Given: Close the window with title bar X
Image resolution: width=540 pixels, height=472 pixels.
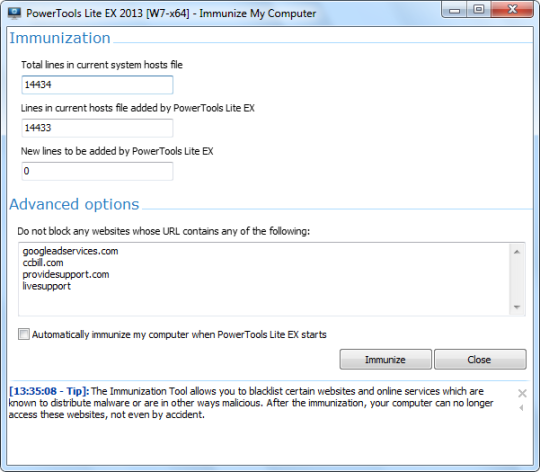Looking at the screenshot, I should pos(512,10).
